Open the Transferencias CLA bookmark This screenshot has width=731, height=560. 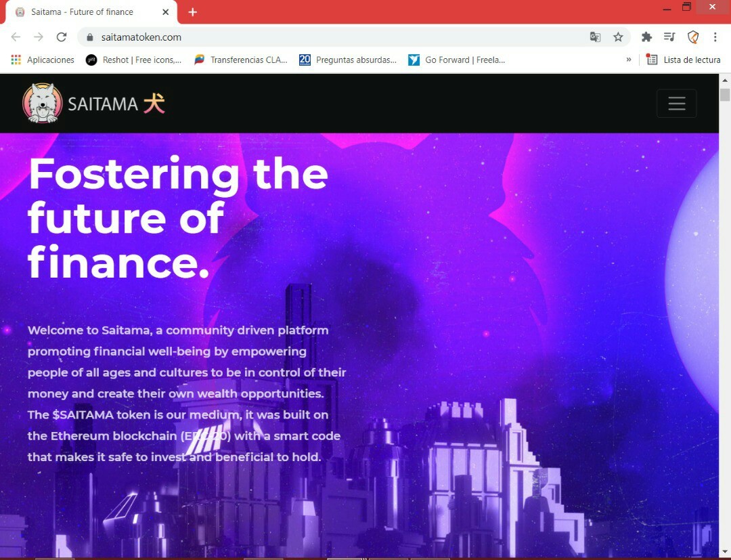click(241, 60)
